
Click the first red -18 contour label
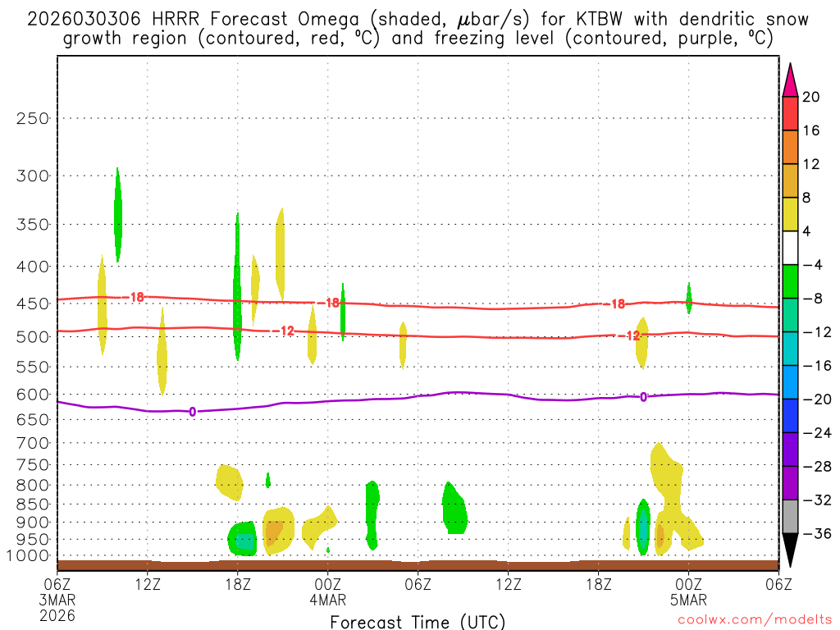click(134, 297)
